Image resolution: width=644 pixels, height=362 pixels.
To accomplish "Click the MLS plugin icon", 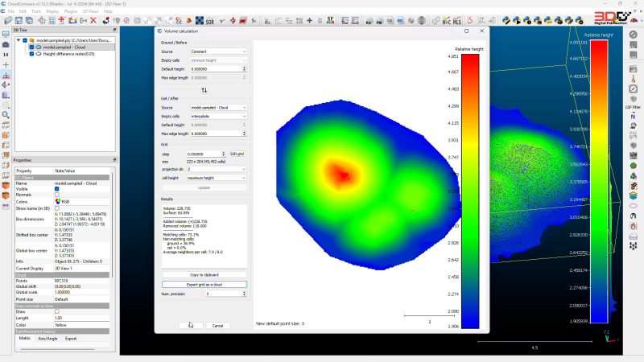I will point(457,21).
